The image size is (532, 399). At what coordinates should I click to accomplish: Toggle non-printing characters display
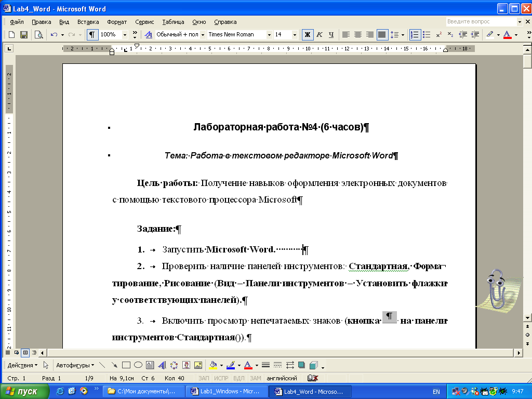click(x=92, y=35)
